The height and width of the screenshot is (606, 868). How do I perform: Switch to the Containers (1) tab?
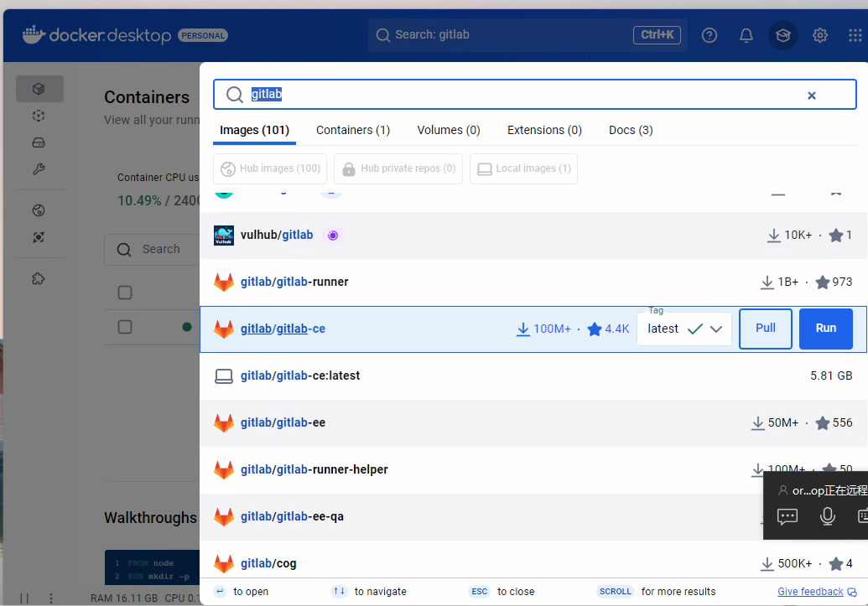pyautogui.click(x=353, y=130)
